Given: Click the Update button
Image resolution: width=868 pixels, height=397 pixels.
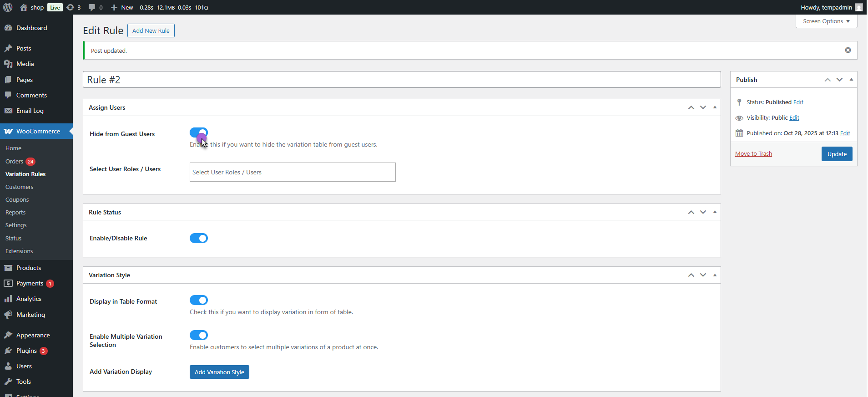Looking at the screenshot, I should pyautogui.click(x=837, y=154).
